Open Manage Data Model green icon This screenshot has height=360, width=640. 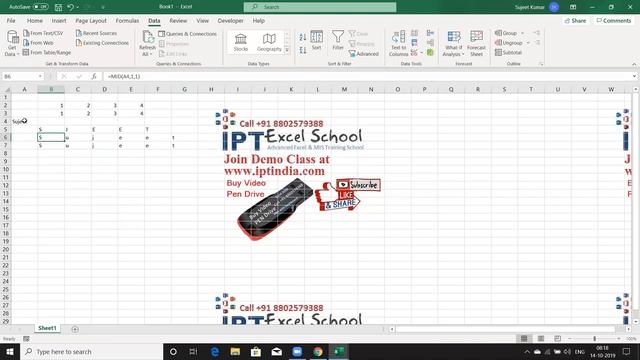[x=430, y=52]
